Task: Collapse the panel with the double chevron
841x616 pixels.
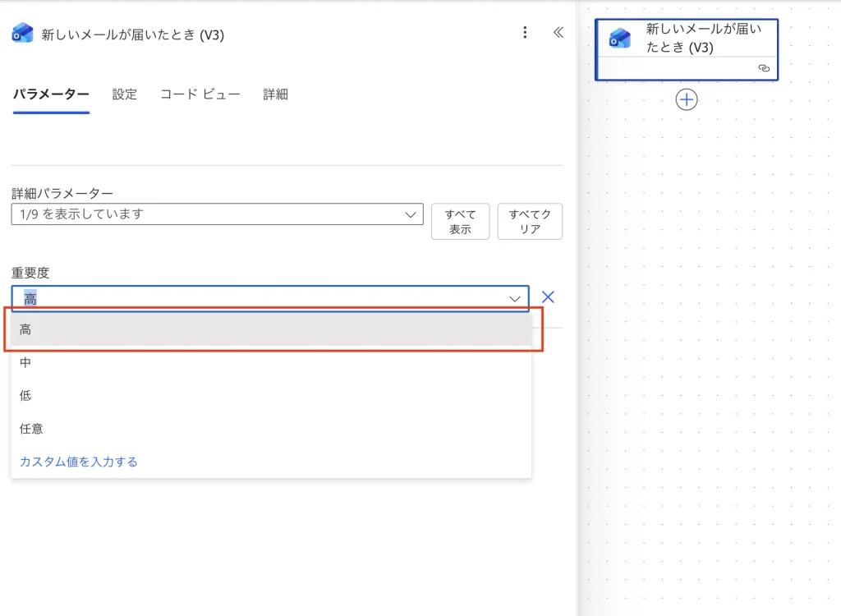Action: [558, 33]
